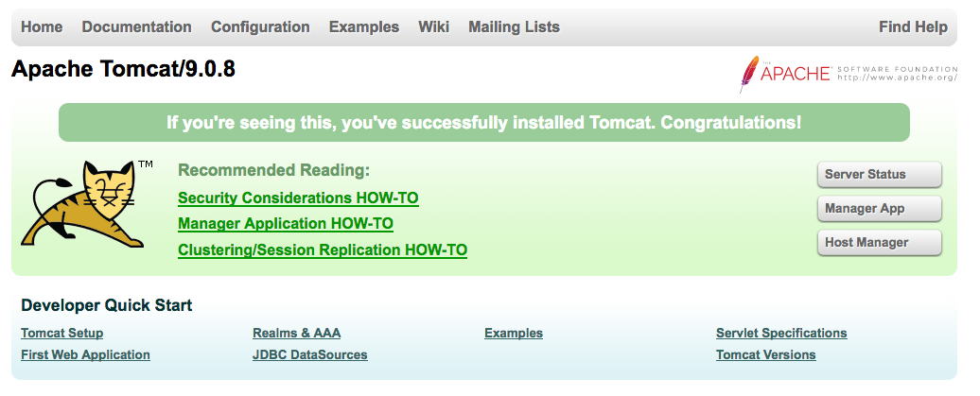The height and width of the screenshot is (396, 980).
Task: Open the Documentation menu item
Action: point(137,27)
